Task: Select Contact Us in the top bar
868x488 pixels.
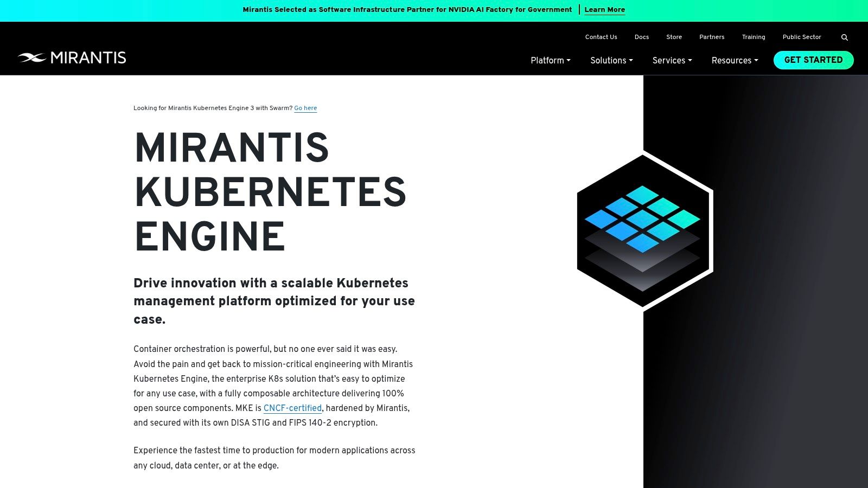Action: tap(601, 37)
